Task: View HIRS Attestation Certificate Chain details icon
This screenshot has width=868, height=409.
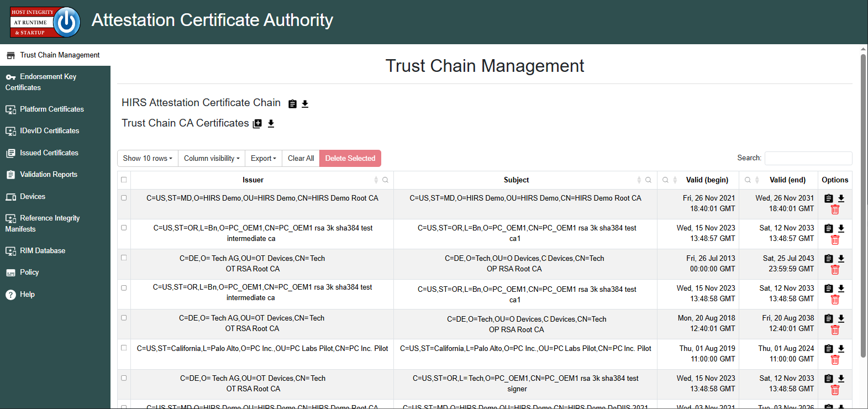Action: [293, 104]
